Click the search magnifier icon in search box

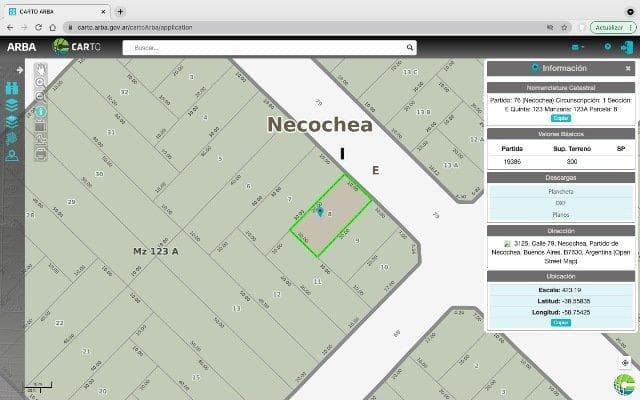coord(410,47)
